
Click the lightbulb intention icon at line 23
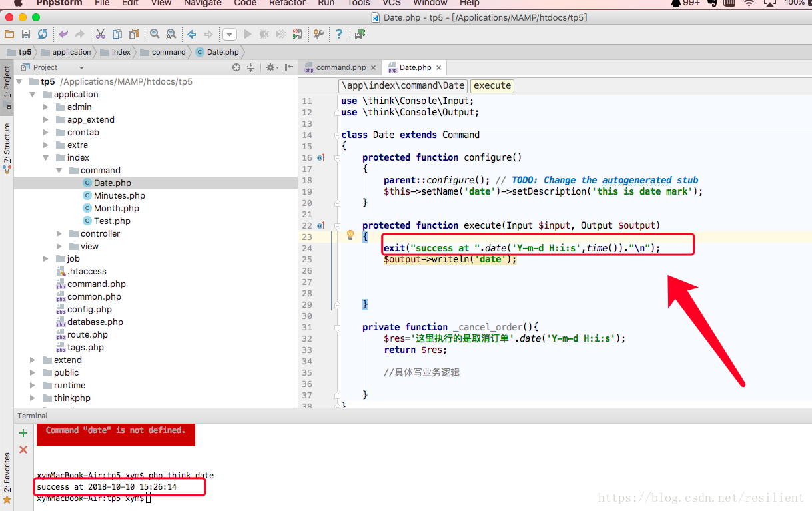click(350, 235)
